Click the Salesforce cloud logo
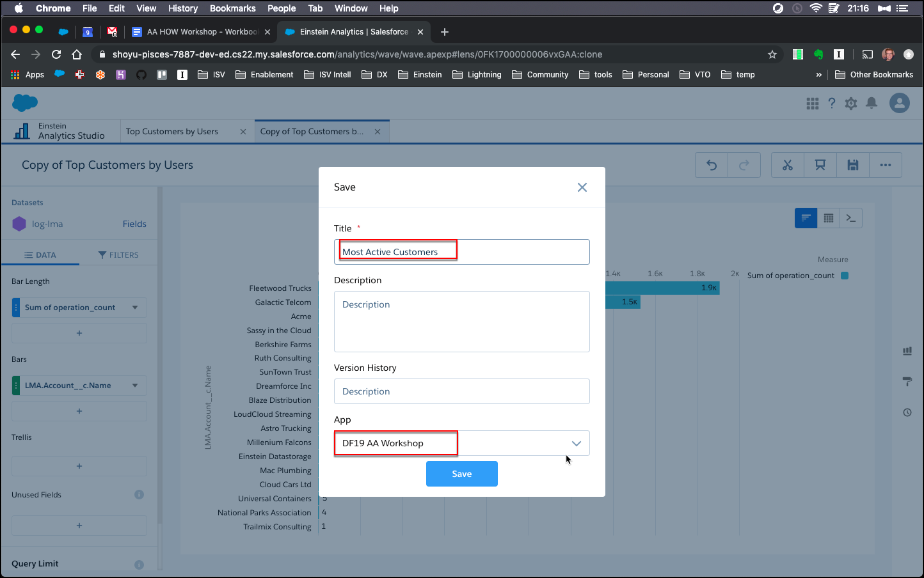Image resolution: width=924 pixels, height=578 pixels. click(x=25, y=102)
